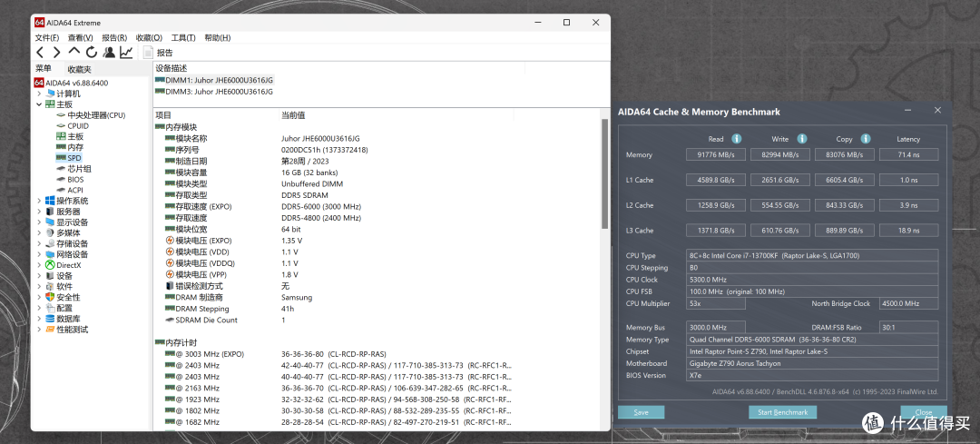Click the 安全性 shield icon
Image resolution: width=980 pixels, height=444 pixels.
[x=50, y=297]
